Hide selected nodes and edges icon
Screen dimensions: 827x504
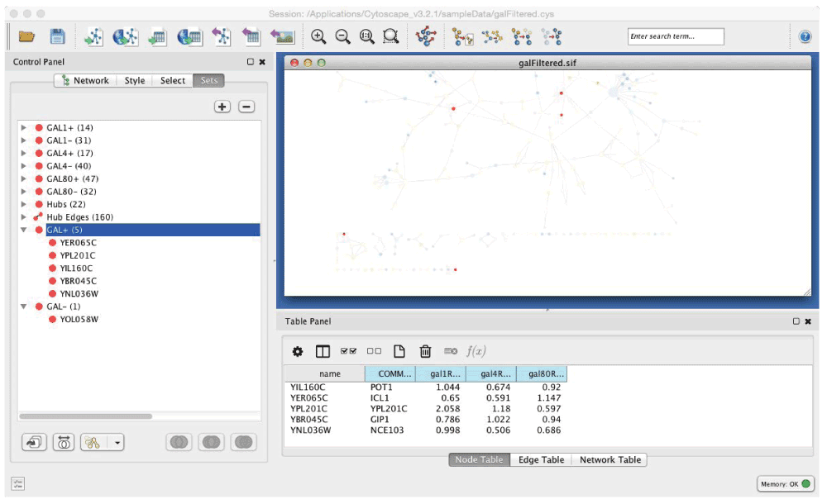tap(522, 37)
